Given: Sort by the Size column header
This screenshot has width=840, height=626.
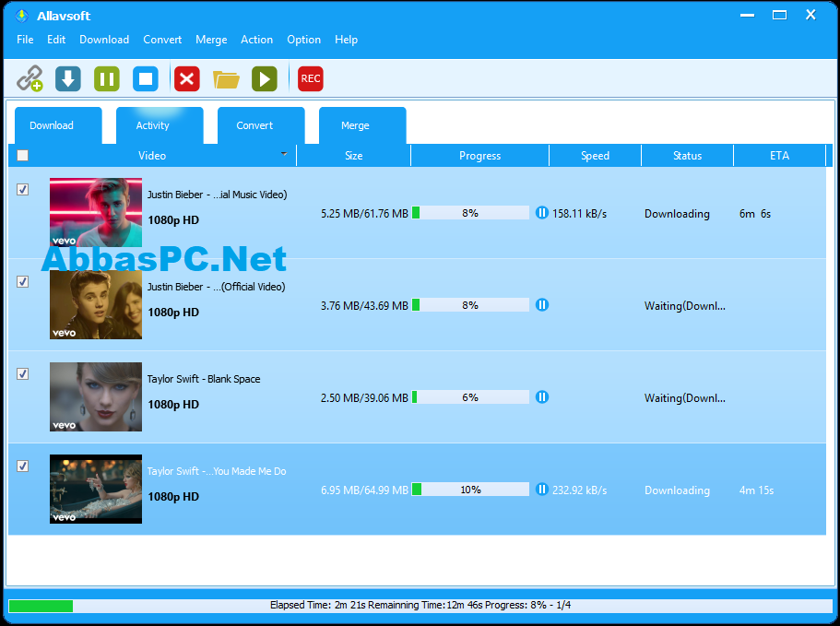Looking at the screenshot, I should [353, 156].
